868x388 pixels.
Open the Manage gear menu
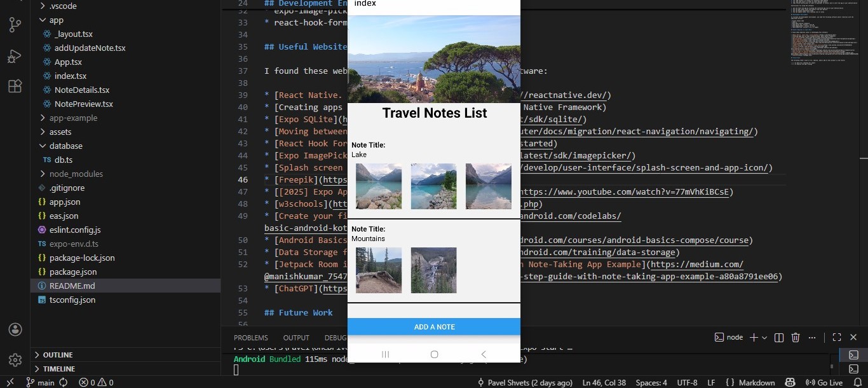[x=15, y=359]
